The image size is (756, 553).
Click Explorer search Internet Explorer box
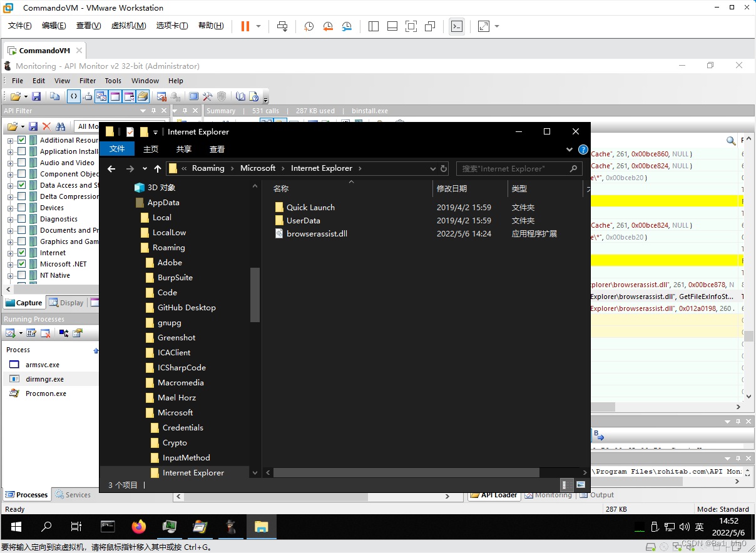pyautogui.click(x=519, y=168)
